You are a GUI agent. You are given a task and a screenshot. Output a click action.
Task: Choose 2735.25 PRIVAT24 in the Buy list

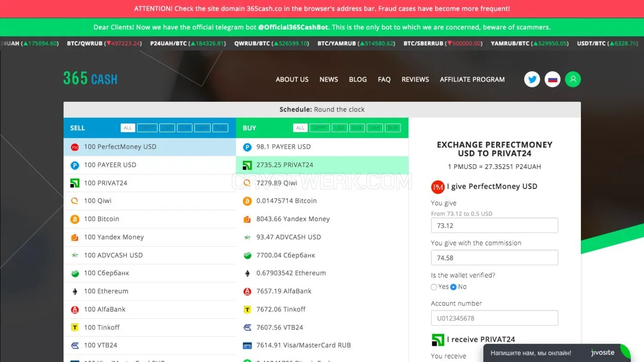[322, 165]
